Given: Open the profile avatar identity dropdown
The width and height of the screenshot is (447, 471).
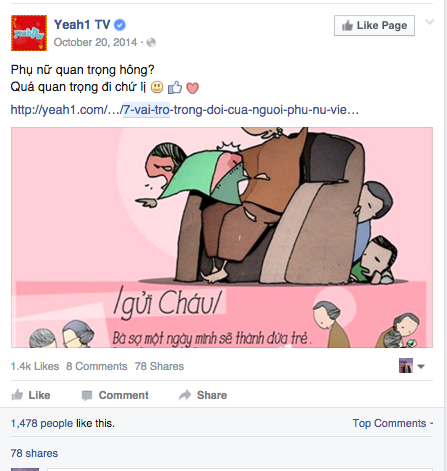Looking at the screenshot, I should 412,366.
